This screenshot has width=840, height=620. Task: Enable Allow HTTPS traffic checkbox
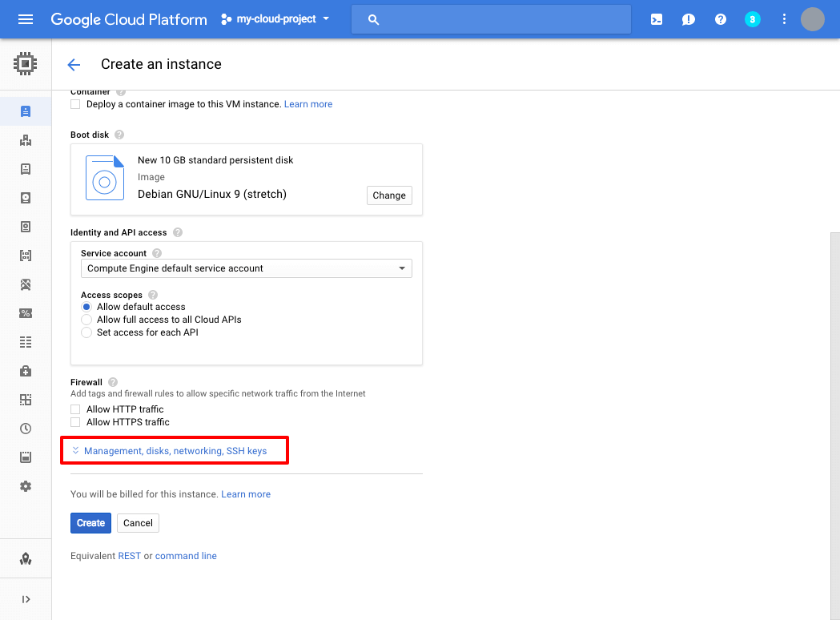pos(75,421)
